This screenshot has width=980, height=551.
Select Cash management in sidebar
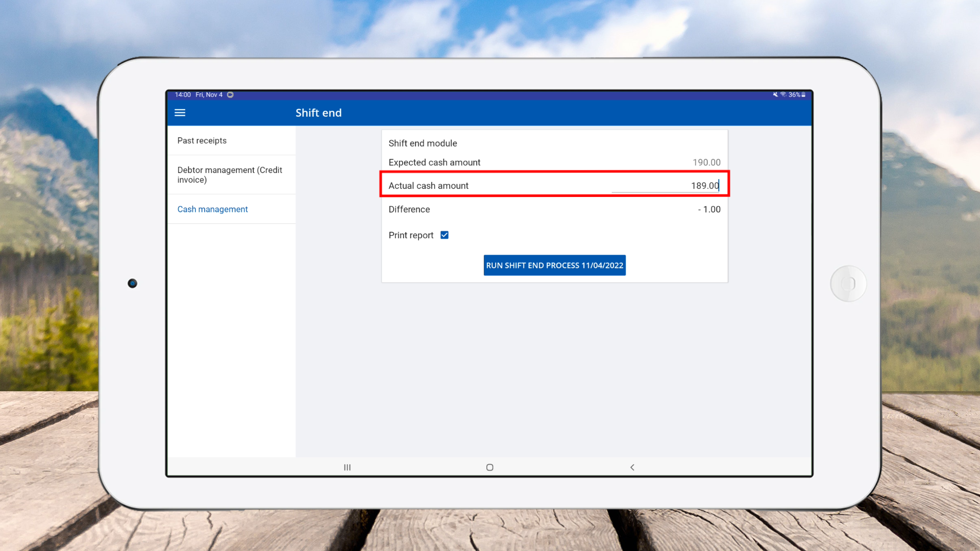(x=212, y=209)
